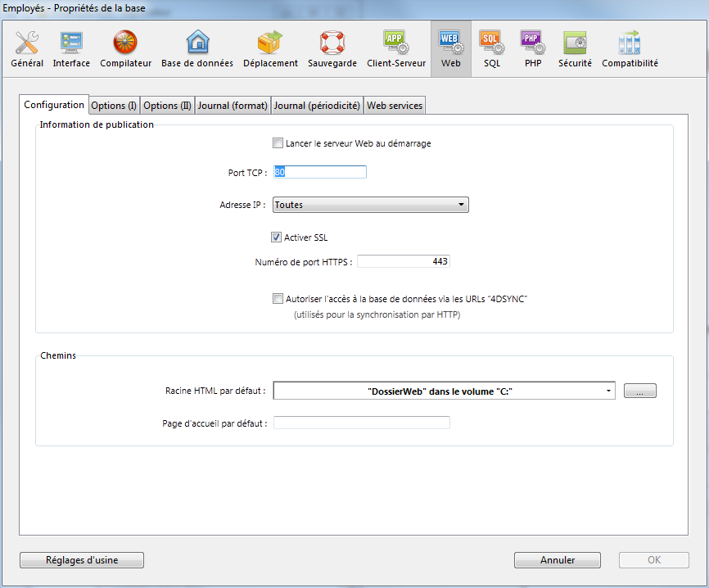
Task: Click the Réglages d'usine button
Action: pos(82,560)
